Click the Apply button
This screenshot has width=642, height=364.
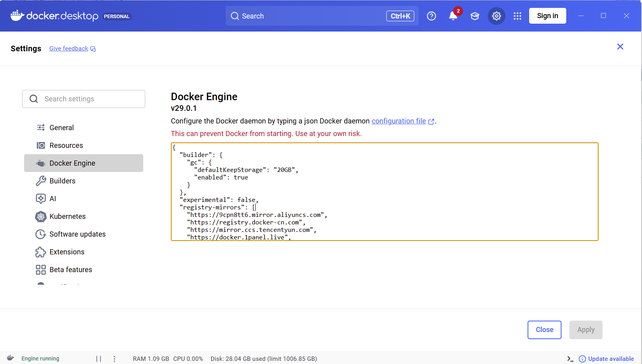tap(586, 330)
